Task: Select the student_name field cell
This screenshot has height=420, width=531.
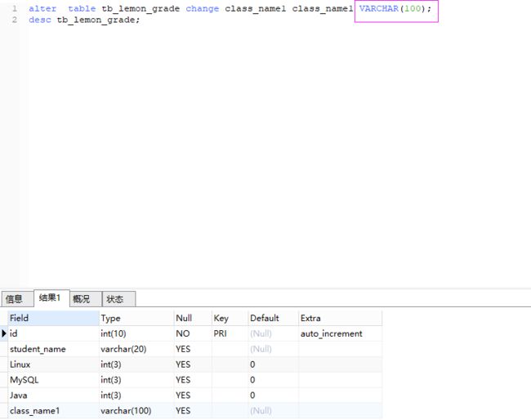Action: (x=53, y=349)
